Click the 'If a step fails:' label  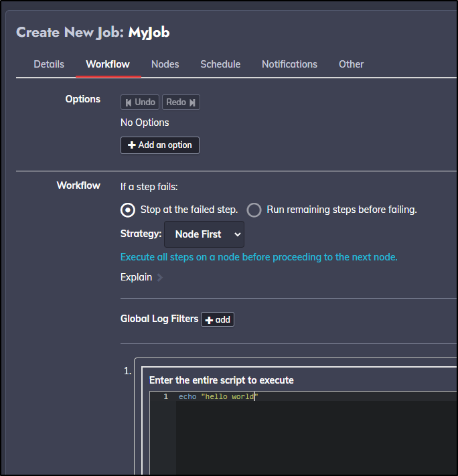(149, 187)
